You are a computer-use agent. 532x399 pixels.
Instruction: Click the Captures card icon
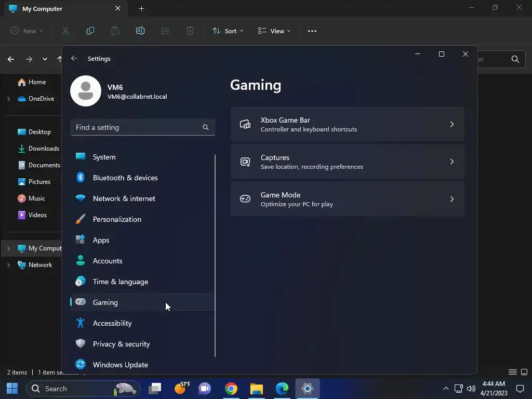pos(245,162)
